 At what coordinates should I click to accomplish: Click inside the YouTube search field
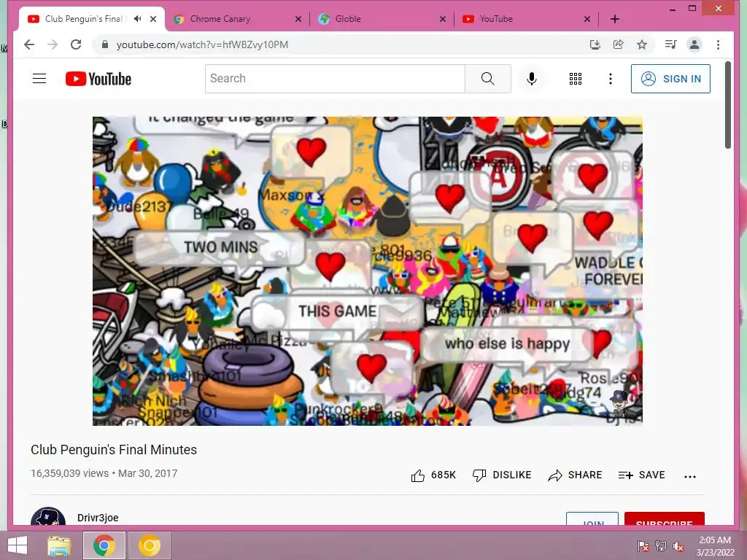[335, 79]
